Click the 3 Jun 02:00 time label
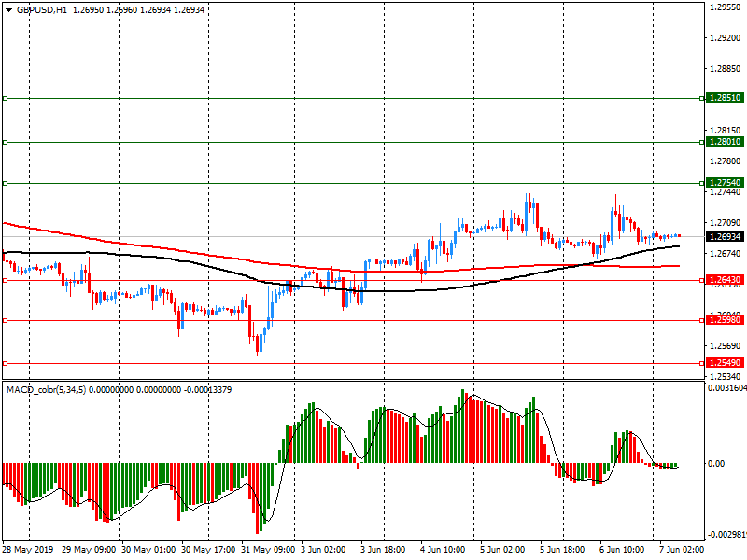Screen dimensions: 747x560 (323, 550)
